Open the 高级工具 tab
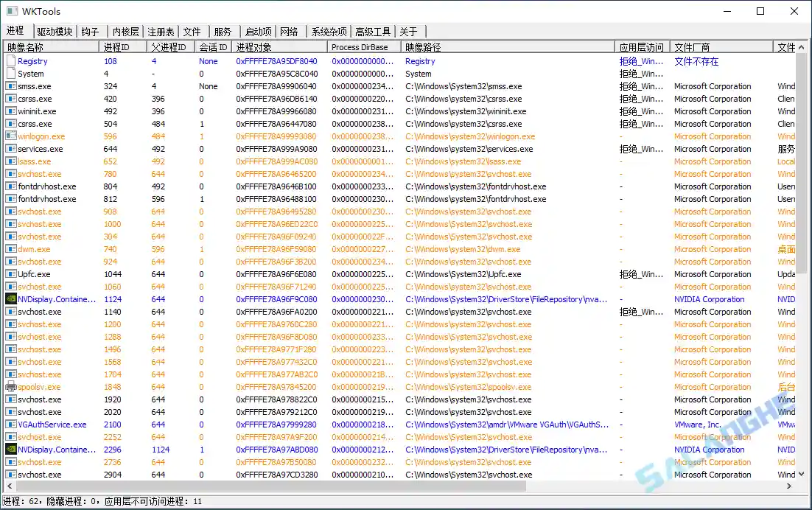This screenshot has height=510, width=812. tap(373, 32)
